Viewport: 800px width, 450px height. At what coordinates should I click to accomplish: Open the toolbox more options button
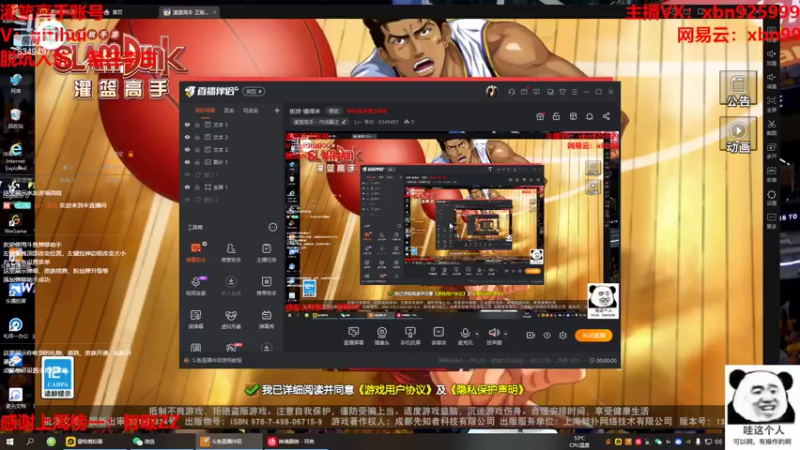(x=272, y=227)
